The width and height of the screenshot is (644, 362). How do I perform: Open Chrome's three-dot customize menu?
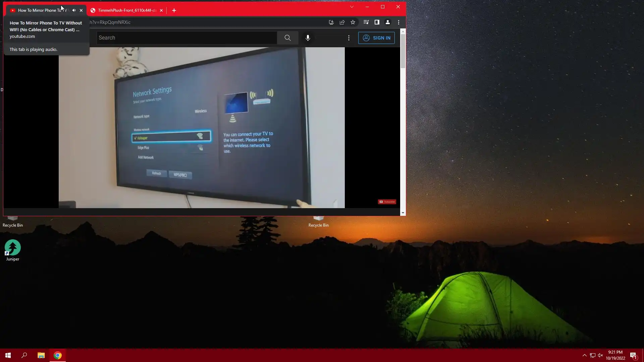(x=398, y=22)
